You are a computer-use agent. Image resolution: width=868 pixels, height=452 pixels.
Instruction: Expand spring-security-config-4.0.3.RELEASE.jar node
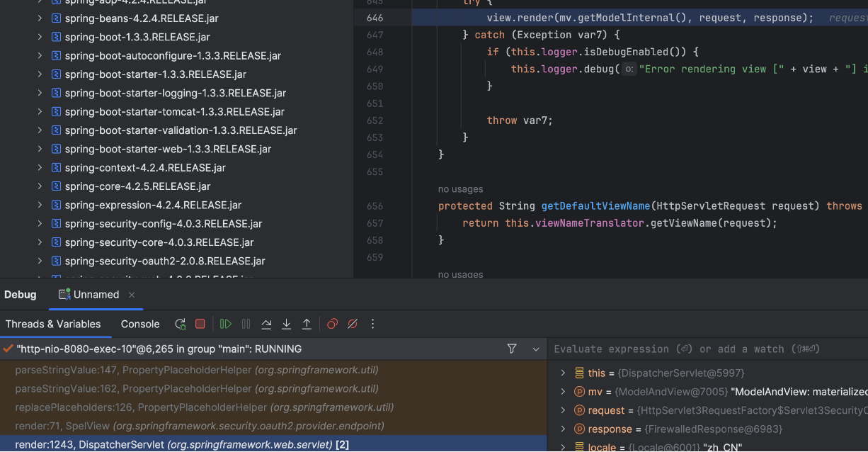(x=40, y=223)
